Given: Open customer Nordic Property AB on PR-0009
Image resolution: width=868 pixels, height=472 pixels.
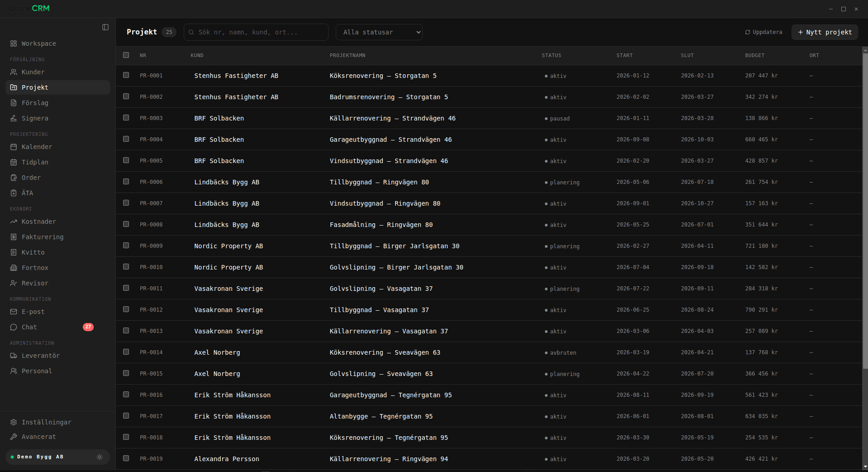Looking at the screenshot, I should pos(229,246).
